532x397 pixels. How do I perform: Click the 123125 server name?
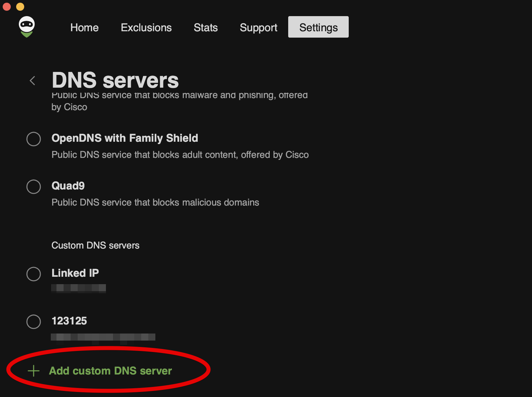(69, 321)
